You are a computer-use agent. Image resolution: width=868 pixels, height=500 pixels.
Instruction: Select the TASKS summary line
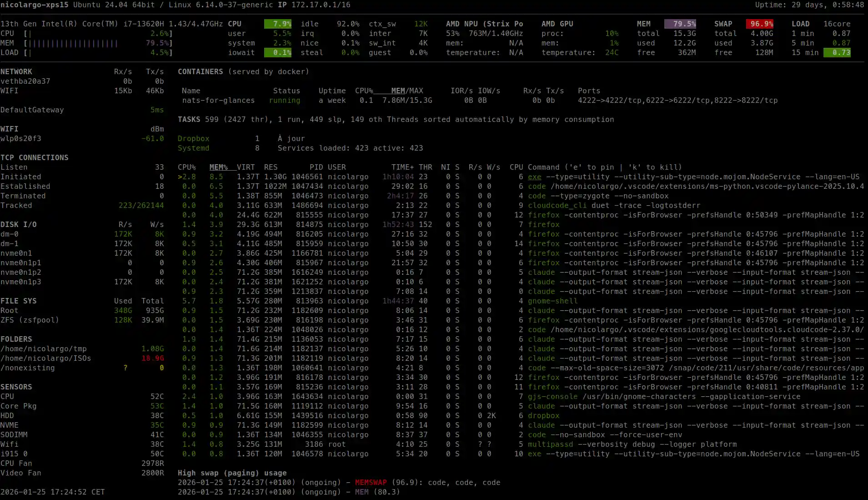coord(189,119)
